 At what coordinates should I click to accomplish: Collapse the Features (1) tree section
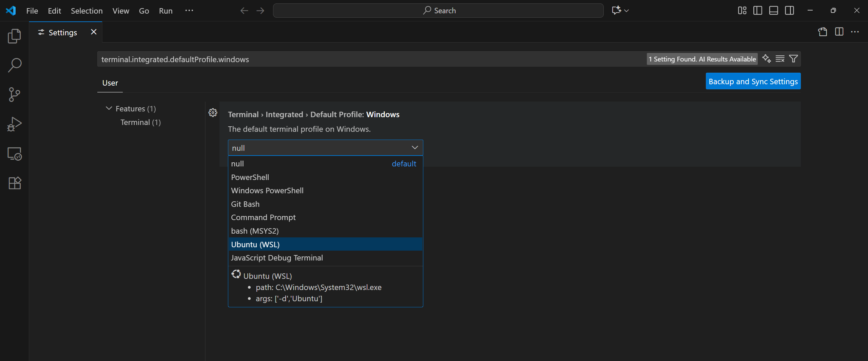click(109, 109)
